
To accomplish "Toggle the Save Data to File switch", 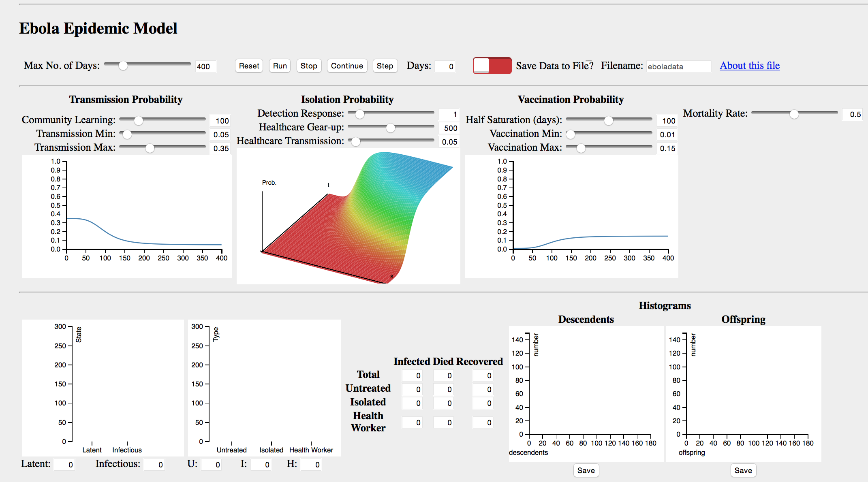I will pyautogui.click(x=492, y=66).
